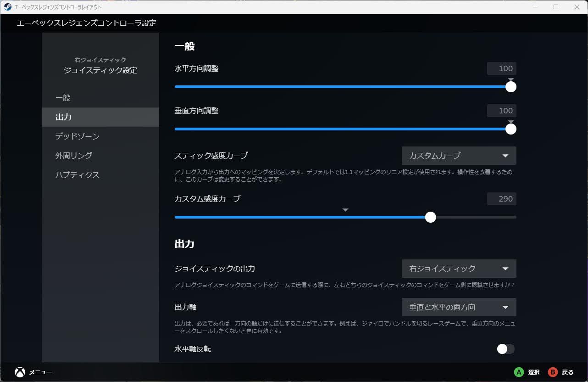Screen dimensions: 588x382
Task: Click the 垂直方向調整 value field 100
Action: 502,111
